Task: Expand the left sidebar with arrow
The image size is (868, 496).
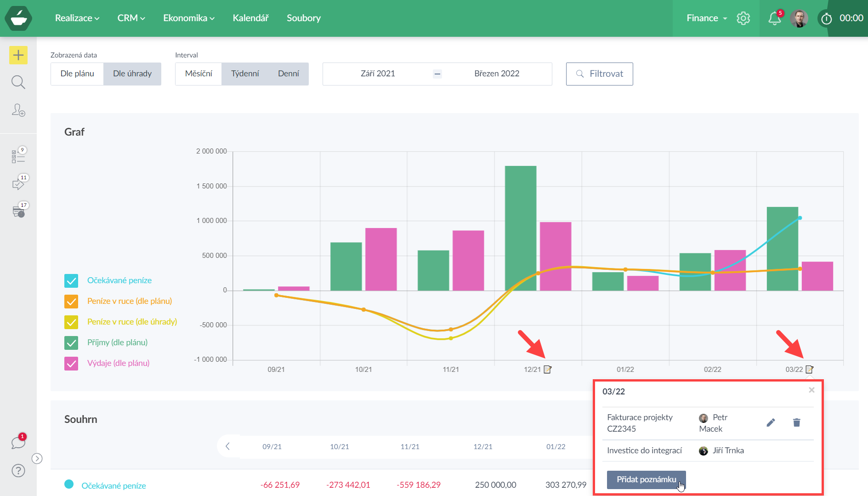Action: point(37,458)
